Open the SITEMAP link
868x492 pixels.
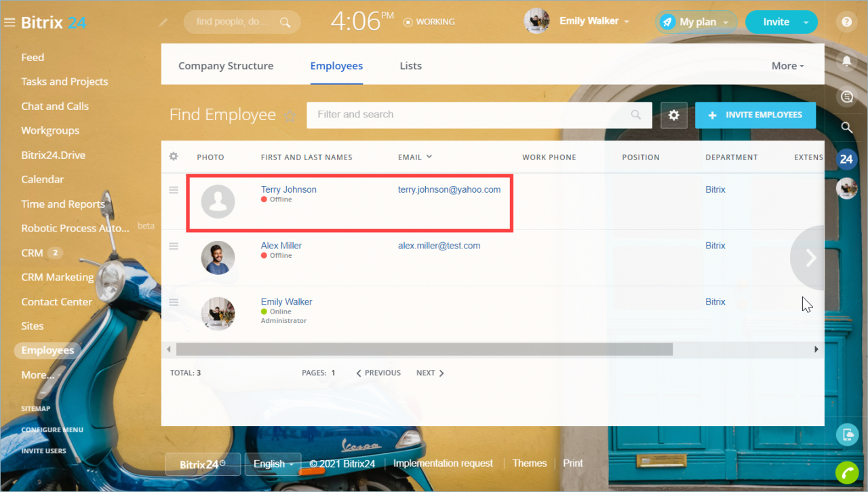pyautogui.click(x=35, y=409)
